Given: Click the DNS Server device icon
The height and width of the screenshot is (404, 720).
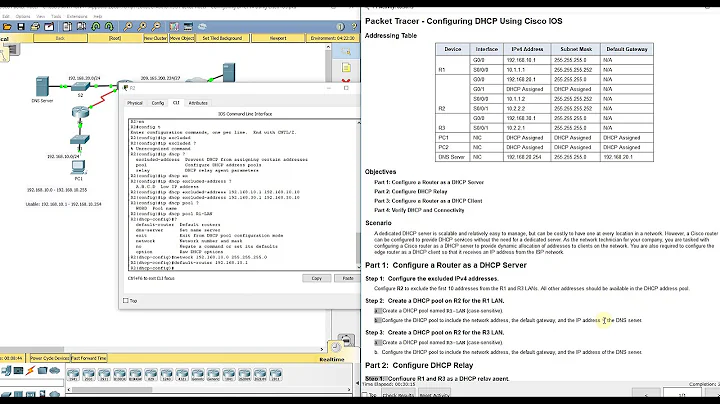Looking at the screenshot, I should 42,87.
